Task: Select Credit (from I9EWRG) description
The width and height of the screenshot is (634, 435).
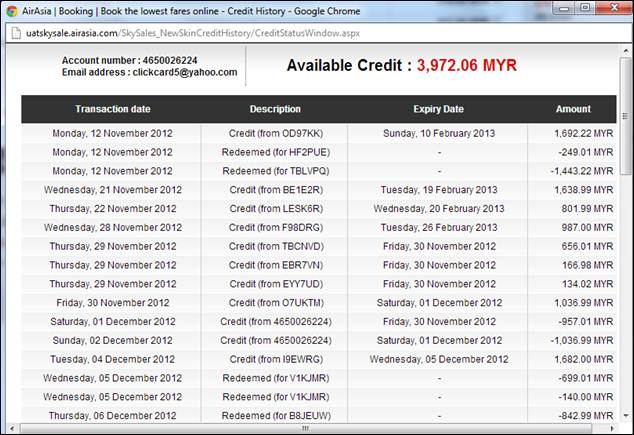Action: tap(276, 359)
